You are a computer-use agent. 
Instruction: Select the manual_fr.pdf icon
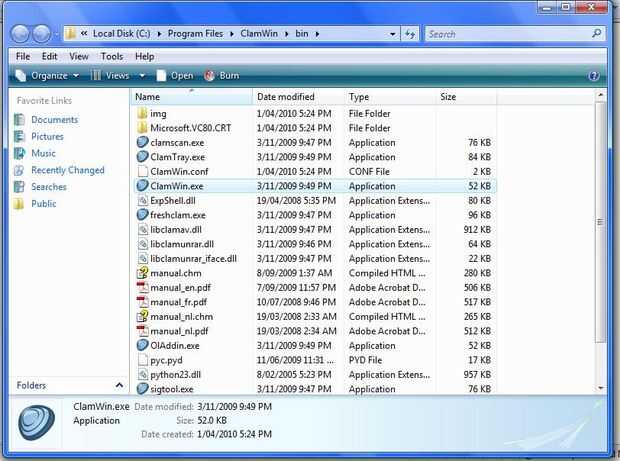142,302
